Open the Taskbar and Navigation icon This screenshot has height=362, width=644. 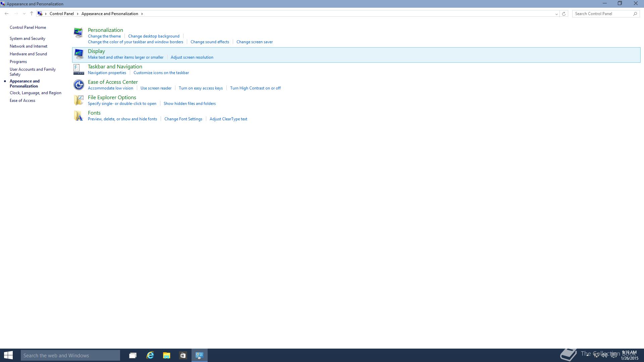tap(78, 69)
